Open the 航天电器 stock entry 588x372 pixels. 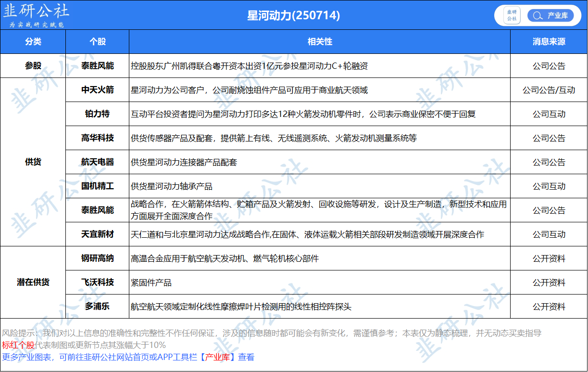pyautogui.click(x=97, y=162)
